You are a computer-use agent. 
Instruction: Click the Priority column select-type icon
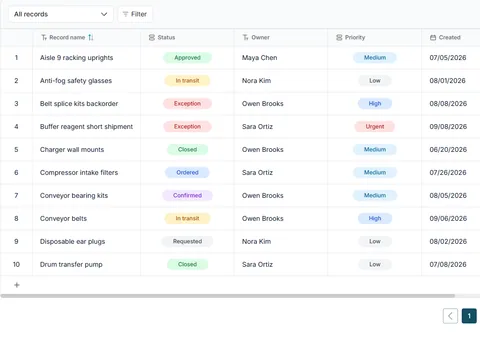click(x=339, y=37)
